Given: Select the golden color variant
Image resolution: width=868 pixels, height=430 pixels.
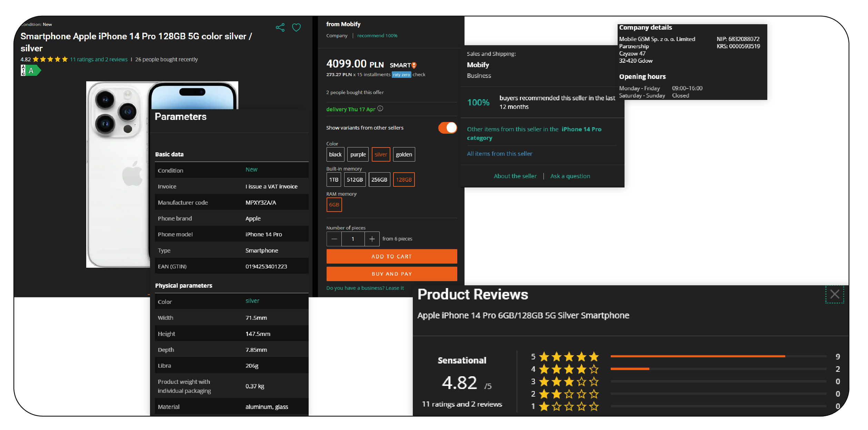Looking at the screenshot, I should point(404,154).
